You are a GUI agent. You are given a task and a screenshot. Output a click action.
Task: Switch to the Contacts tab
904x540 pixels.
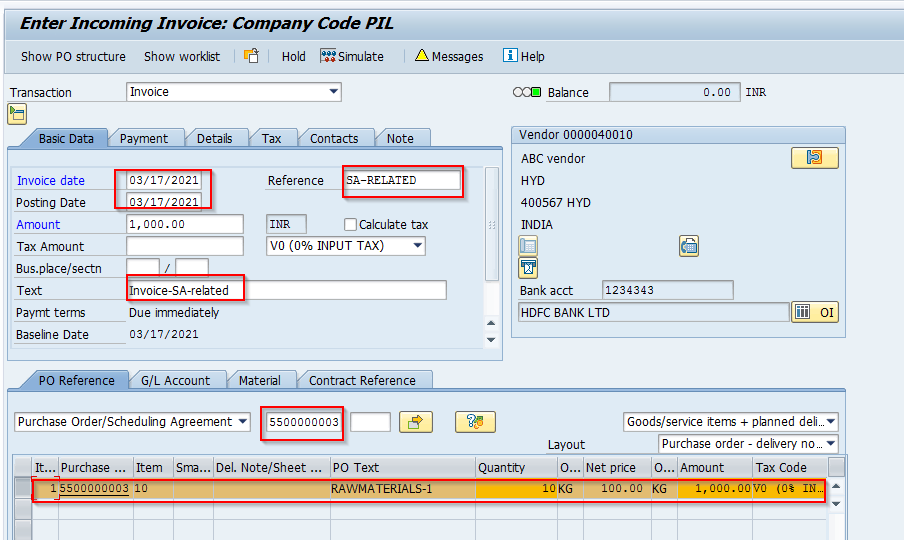pyautogui.click(x=334, y=138)
